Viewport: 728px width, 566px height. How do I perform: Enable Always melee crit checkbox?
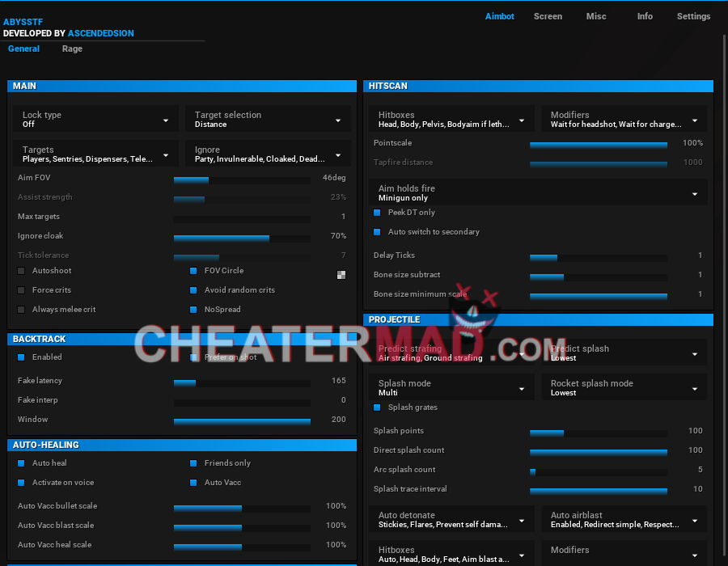[x=21, y=310]
